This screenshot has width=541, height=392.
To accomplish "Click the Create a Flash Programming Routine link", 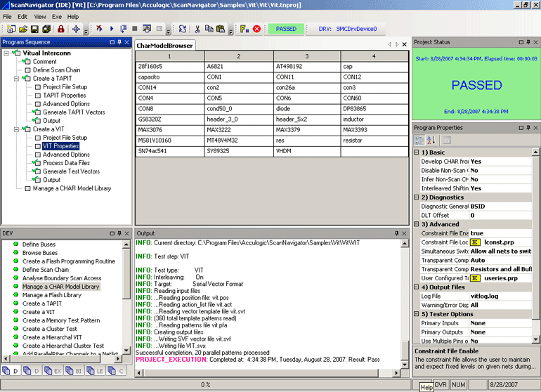I will click(x=69, y=261).
